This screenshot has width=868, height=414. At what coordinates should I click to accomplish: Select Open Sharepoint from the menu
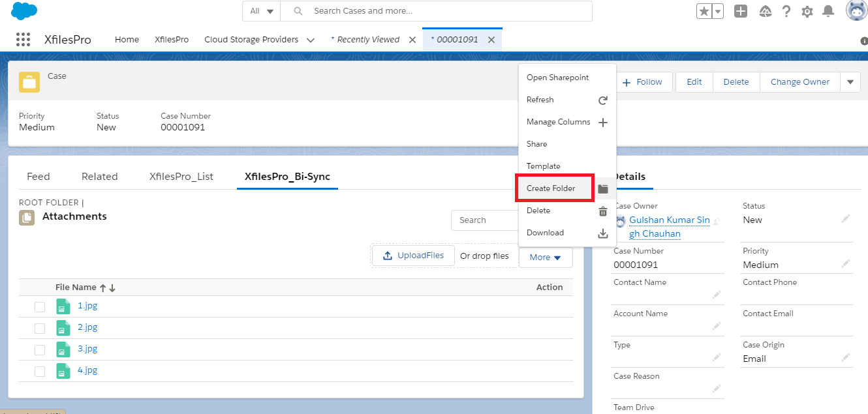pos(567,78)
